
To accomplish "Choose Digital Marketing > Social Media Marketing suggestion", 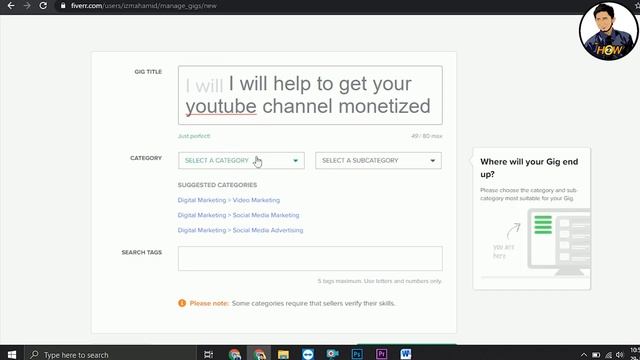I will click(238, 215).
